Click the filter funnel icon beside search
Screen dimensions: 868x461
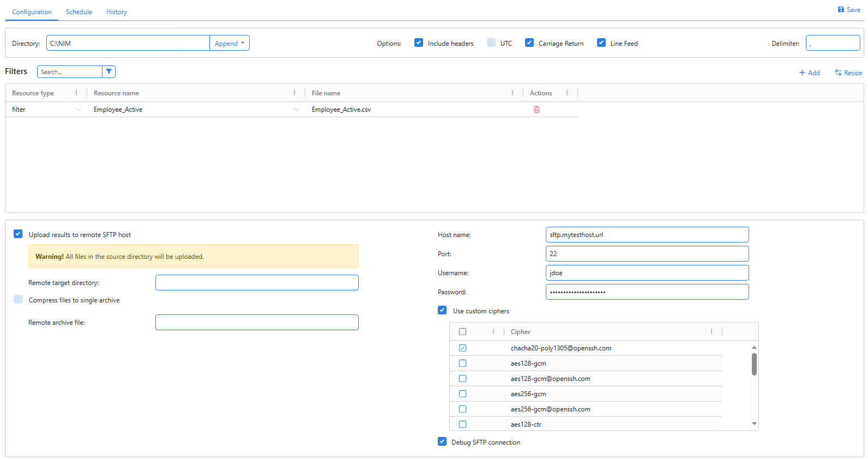pos(109,71)
